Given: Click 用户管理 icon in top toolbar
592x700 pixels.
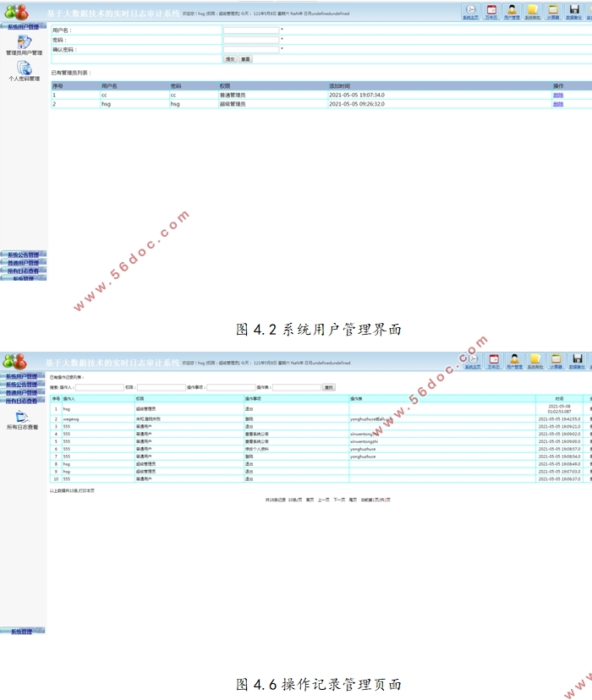Looking at the screenshot, I should click(513, 10).
